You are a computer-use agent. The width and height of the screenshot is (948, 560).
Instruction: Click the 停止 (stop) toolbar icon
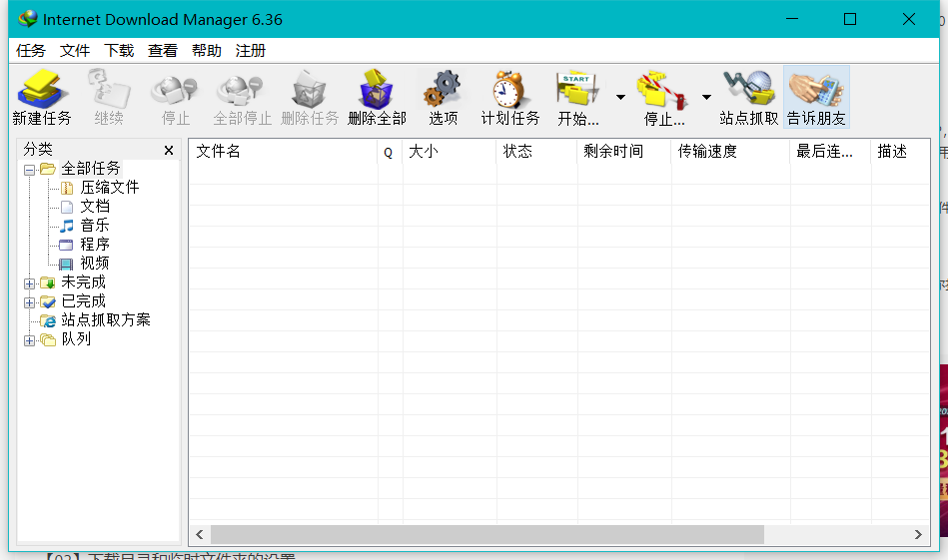(176, 97)
